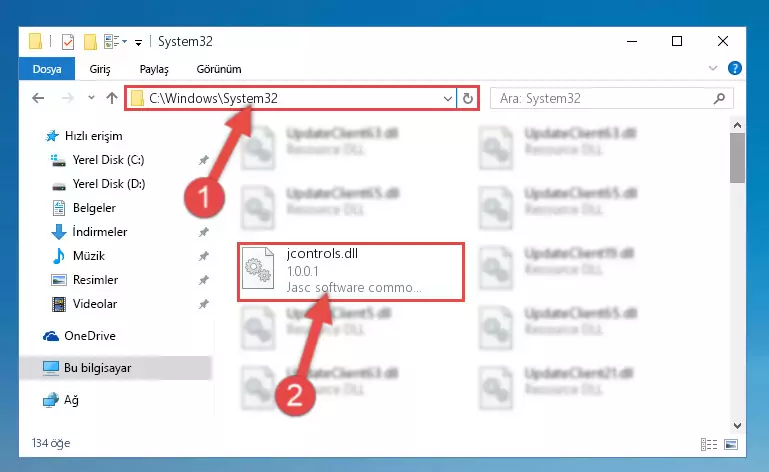Expand the ribbon using the chevron

[x=713, y=68]
